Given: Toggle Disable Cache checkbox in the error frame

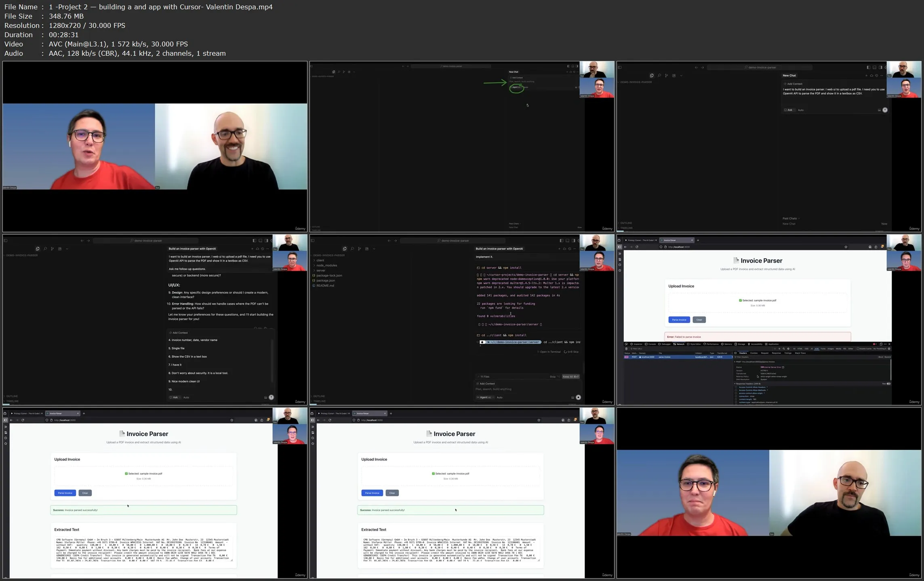Looking at the screenshot, I should pyautogui.click(x=858, y=348).
